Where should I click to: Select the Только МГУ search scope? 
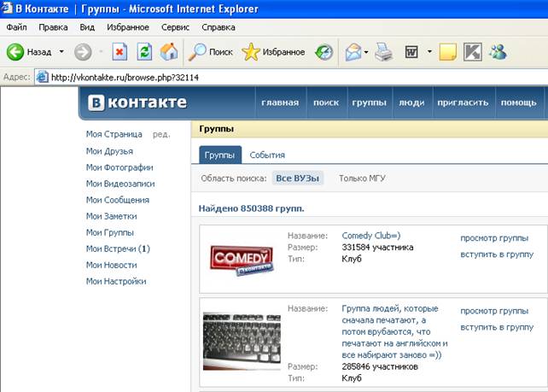coord(362,178)
